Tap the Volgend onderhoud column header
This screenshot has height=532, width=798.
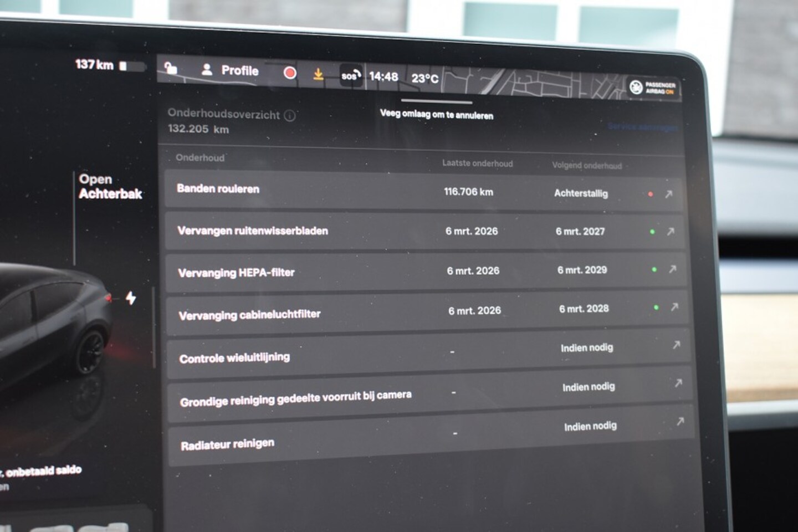click(587, 165)
